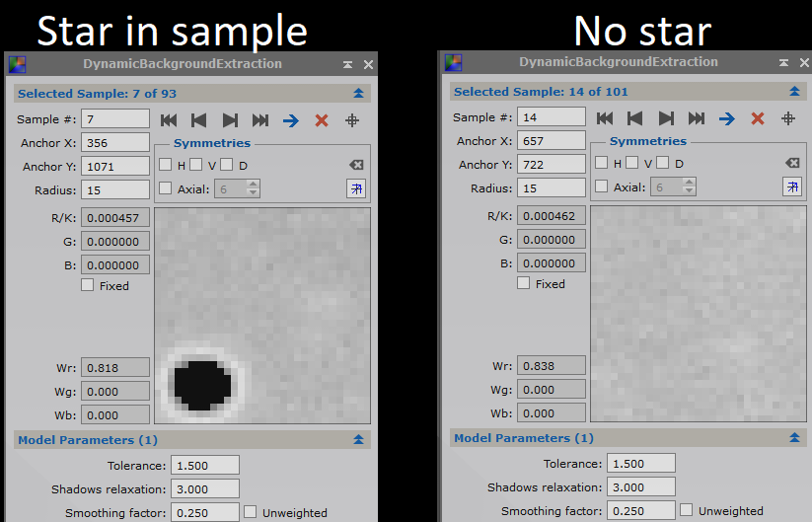Go to last sample in left DBE window
The height and width of the screenshot is (522, 812).
pyautogui.click(x=260, y=120)
